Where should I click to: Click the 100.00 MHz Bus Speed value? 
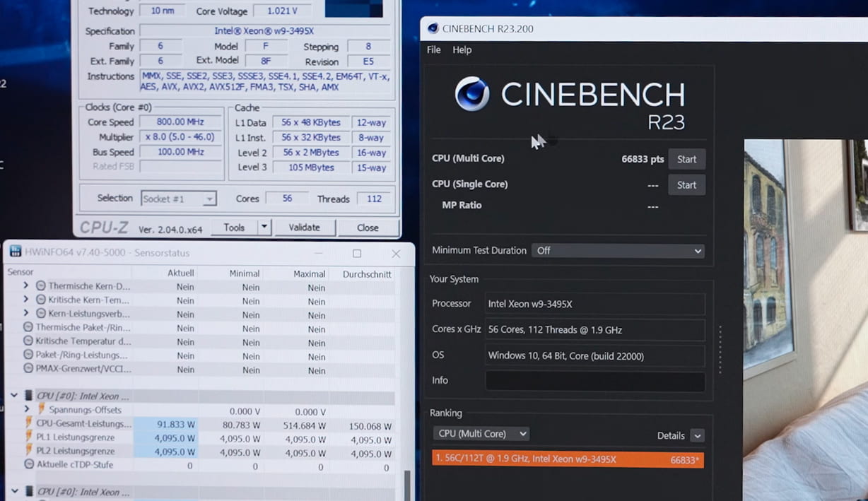(180, 152)
